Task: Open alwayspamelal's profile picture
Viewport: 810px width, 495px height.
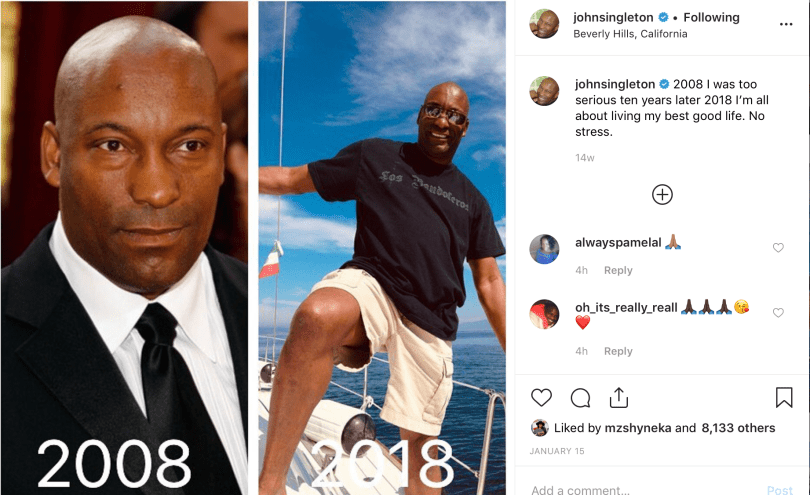Action: click(544, 249)
